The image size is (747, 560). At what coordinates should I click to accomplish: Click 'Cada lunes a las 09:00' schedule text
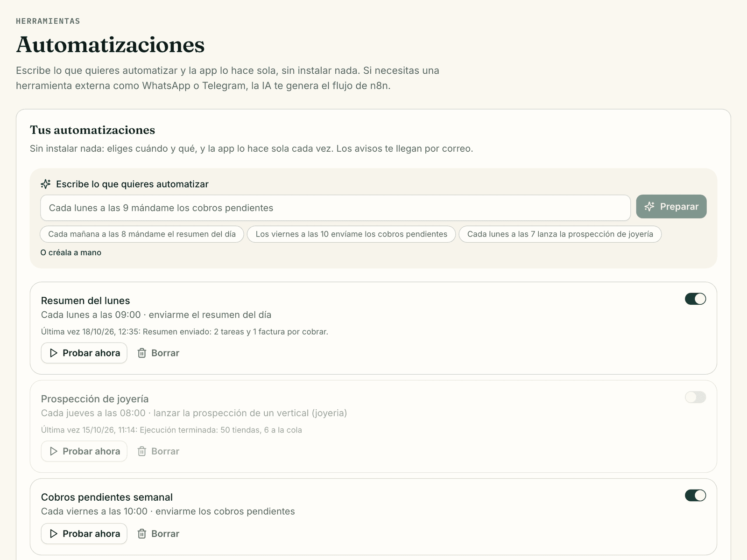[x=91, y=315]
